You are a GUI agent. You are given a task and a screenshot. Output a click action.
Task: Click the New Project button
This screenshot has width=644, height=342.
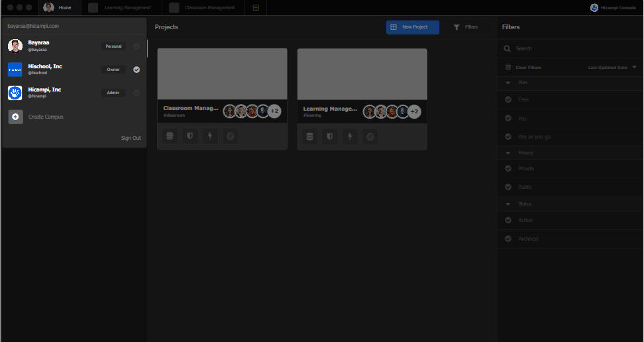[x=412, y=27]
